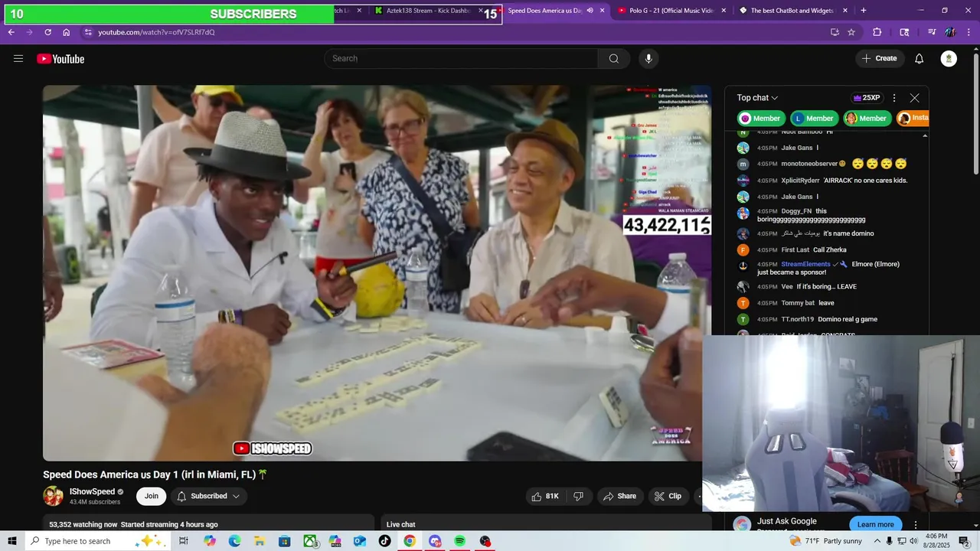
Task: Open the Chrome home page button
Action: (x=66, y=32)
